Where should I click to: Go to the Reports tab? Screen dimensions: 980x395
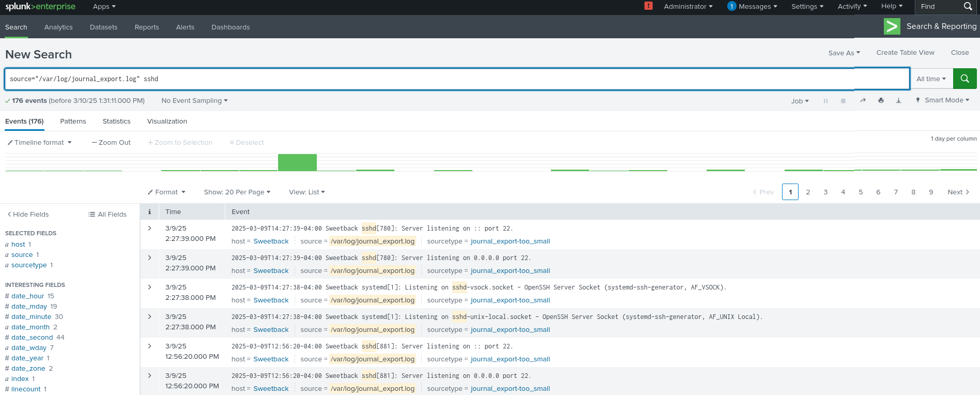[147, 27]
